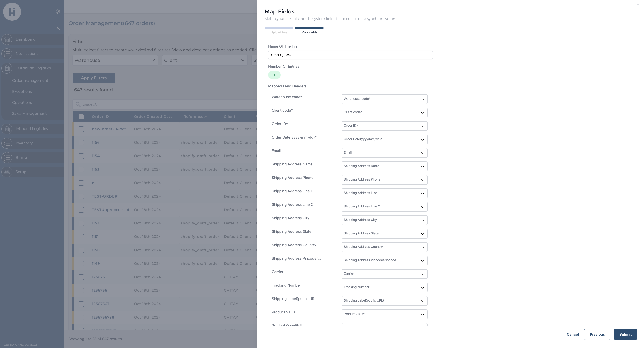Viewport: 644px width, 348px height.
Task: Select checkbox for TEST-ORDER1 row
Action: pos(81,196)
